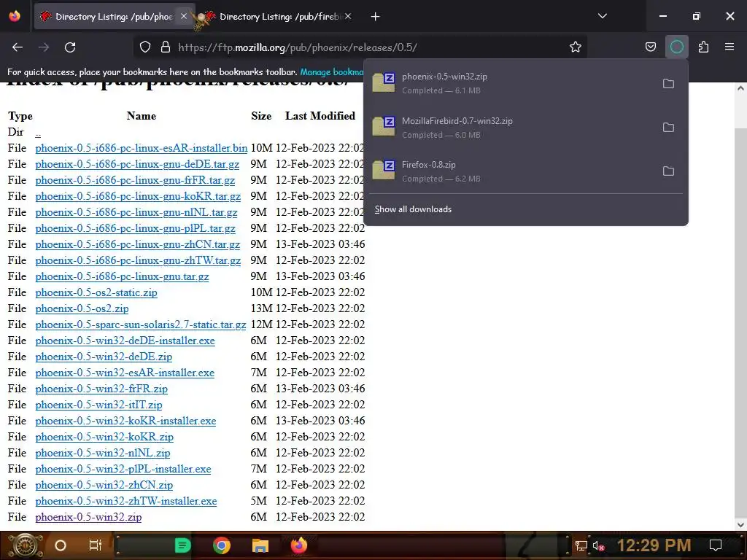The height and width of the screenshot is (560, 747).
Task: Open the Task View taskbar button
Action: [96, 545]
